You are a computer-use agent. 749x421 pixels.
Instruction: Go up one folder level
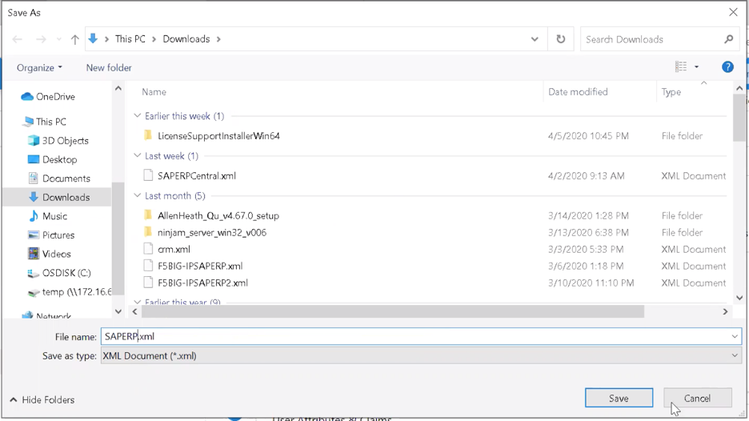tap(75, 39)
